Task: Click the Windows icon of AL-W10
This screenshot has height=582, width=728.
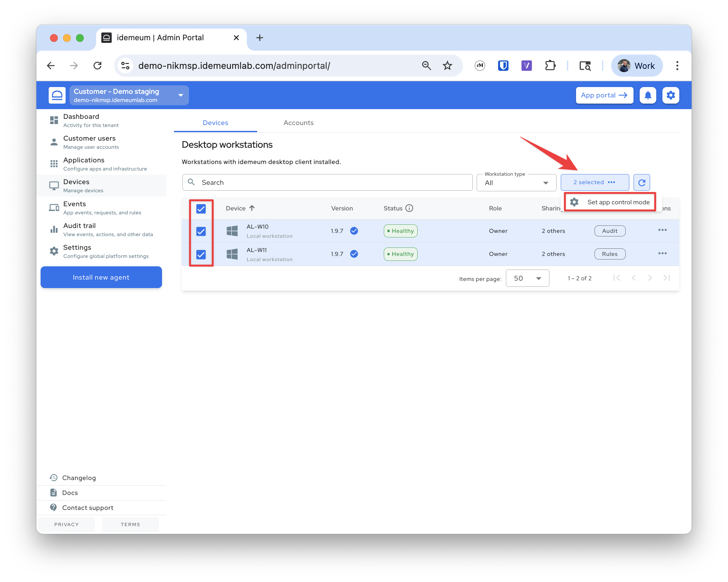Action: point(232,231)
